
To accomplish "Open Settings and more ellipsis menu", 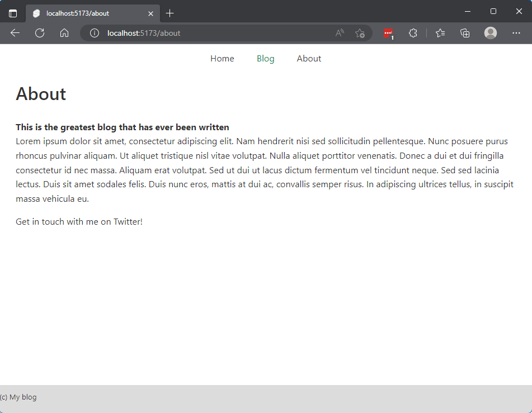I will coord(516,33).
